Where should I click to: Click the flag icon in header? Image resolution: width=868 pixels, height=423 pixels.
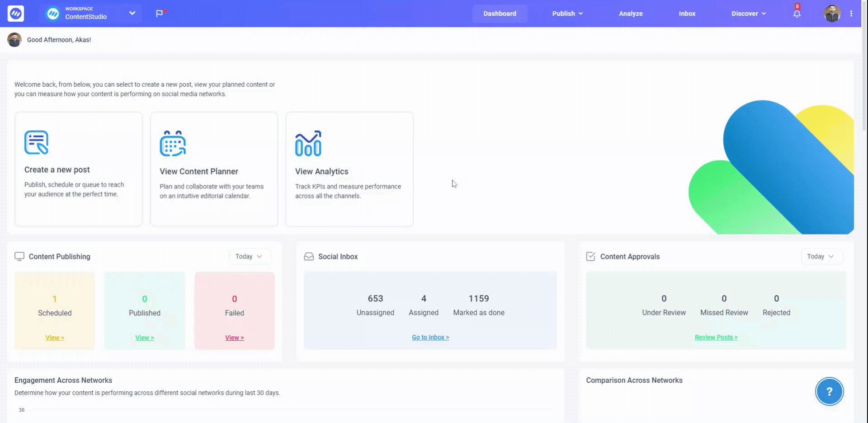point(160,14)
